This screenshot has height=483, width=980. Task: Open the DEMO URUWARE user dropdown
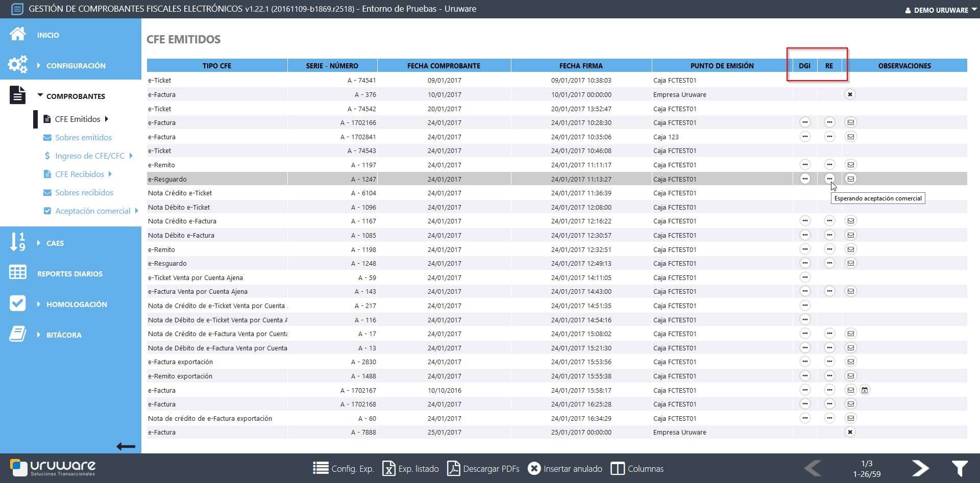[x=940, y=10]
